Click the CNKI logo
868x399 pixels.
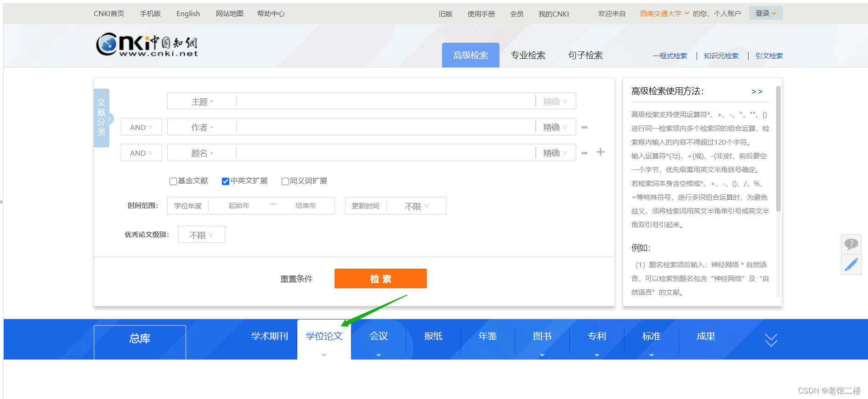[x=147, y=45]
